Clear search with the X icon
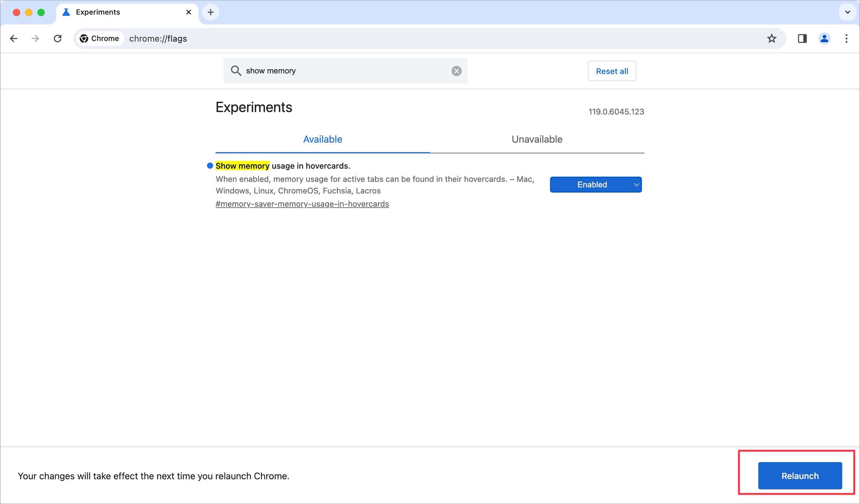 point(456,71)
